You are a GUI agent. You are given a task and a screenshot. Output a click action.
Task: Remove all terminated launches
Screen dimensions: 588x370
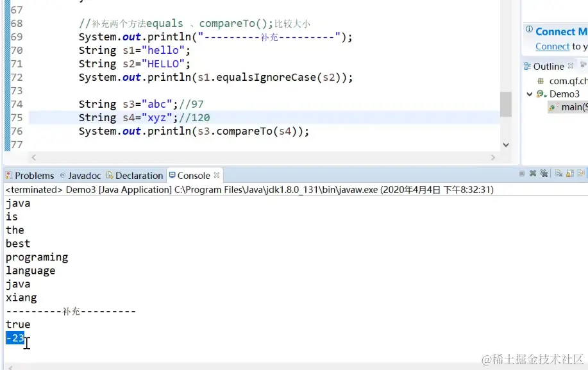(544, 175)
